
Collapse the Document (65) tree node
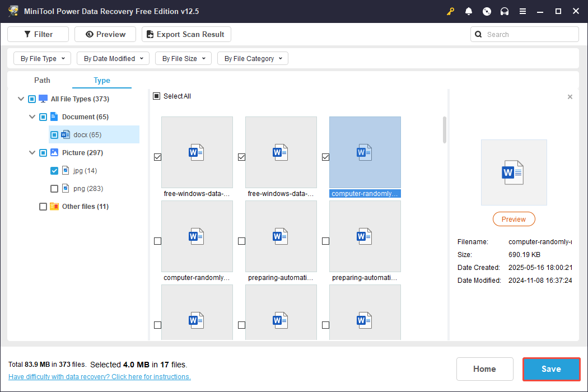pos(32,116)
